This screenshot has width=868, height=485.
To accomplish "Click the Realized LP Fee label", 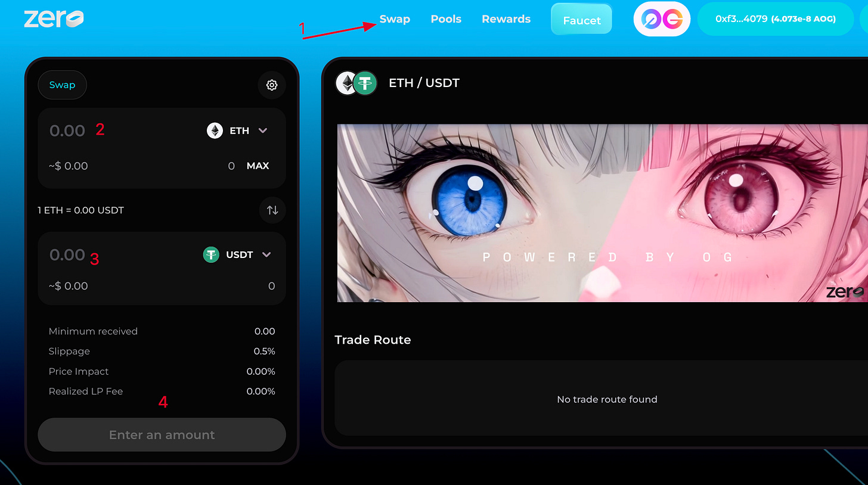I will click(86, 391).
